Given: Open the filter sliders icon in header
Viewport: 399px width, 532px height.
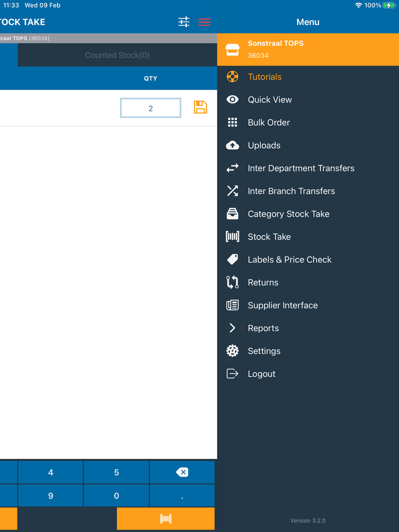Looking at the screenshot, I should pos(184,22).
